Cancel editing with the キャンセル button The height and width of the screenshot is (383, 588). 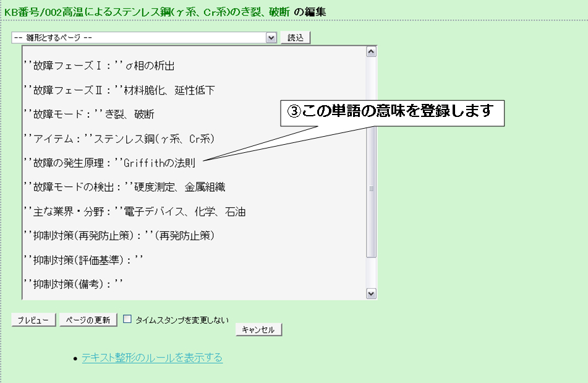point(258,330)
